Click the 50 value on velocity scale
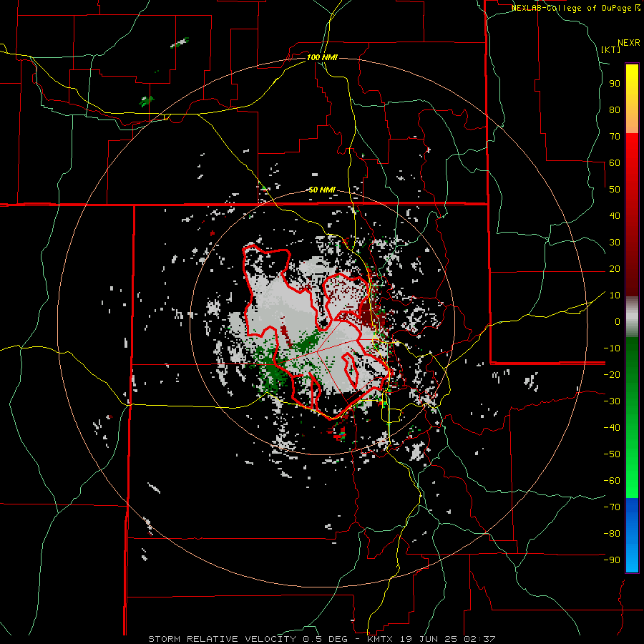Viewport: 644px width, 644px height. [615, 190]
